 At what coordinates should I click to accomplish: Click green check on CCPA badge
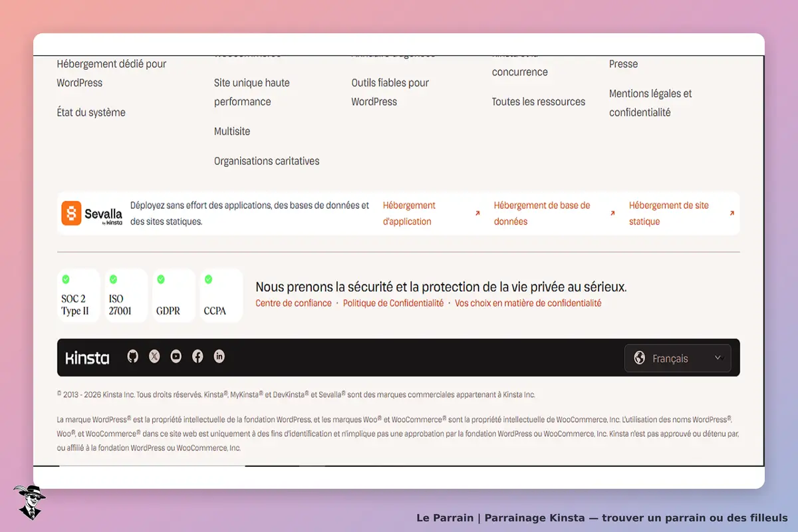pyautogui.click(x=208, y=279)
